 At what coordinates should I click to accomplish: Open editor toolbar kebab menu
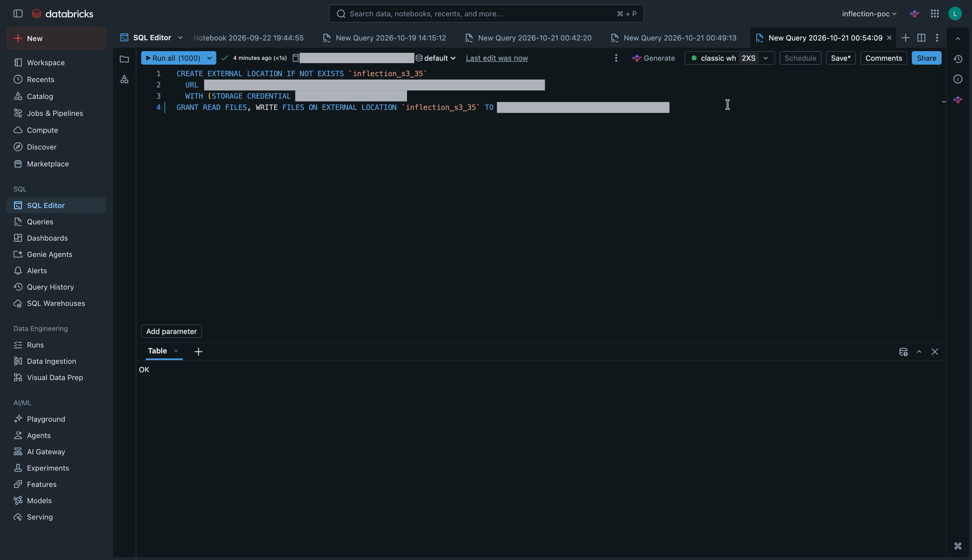(x=616, y=58)
